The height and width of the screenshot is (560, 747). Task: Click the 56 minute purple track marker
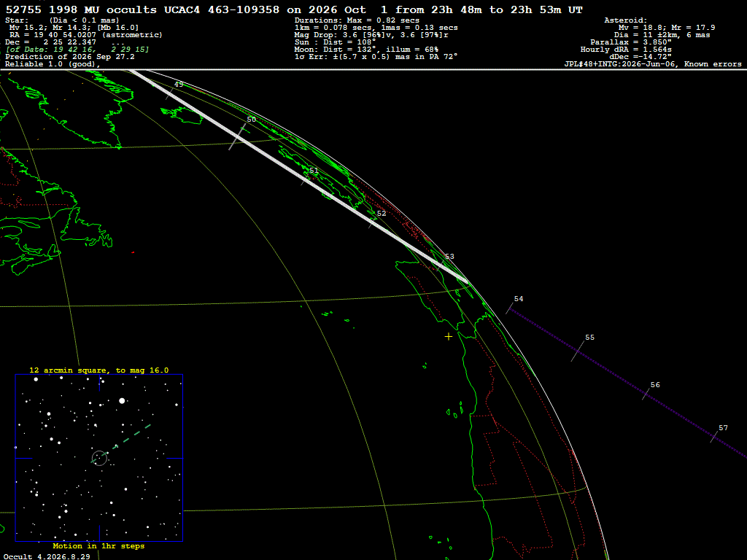click(x=655, y=385)
